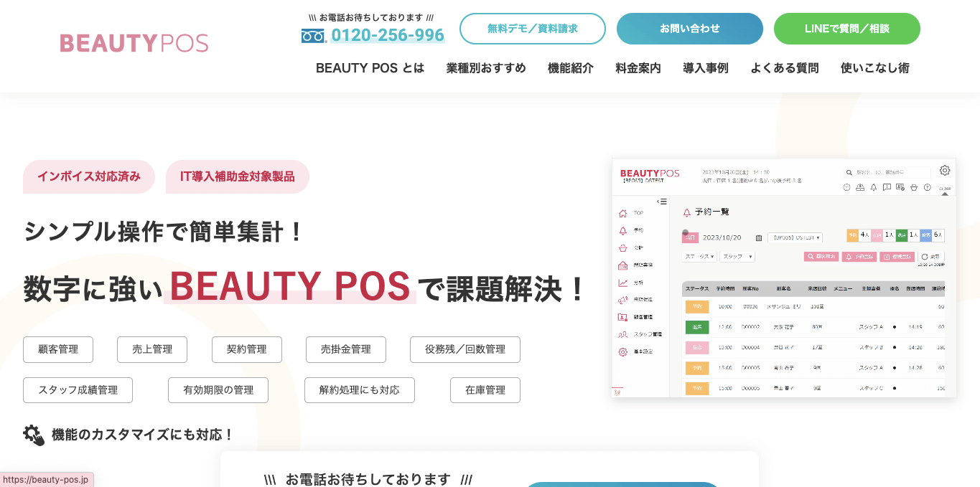Click the インボイス対応済み pink badge
Screen dimensions: 980x487
(89, 176)
